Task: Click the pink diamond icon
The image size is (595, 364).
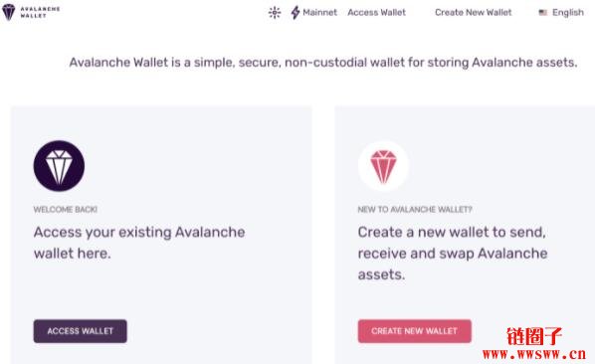Action: click(383, 166)
